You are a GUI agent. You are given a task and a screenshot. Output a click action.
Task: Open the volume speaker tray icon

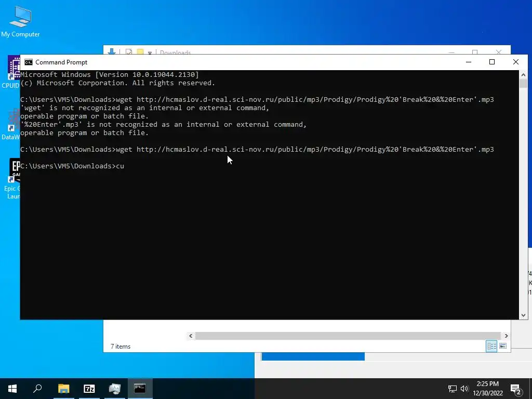(x=464, y=389)
